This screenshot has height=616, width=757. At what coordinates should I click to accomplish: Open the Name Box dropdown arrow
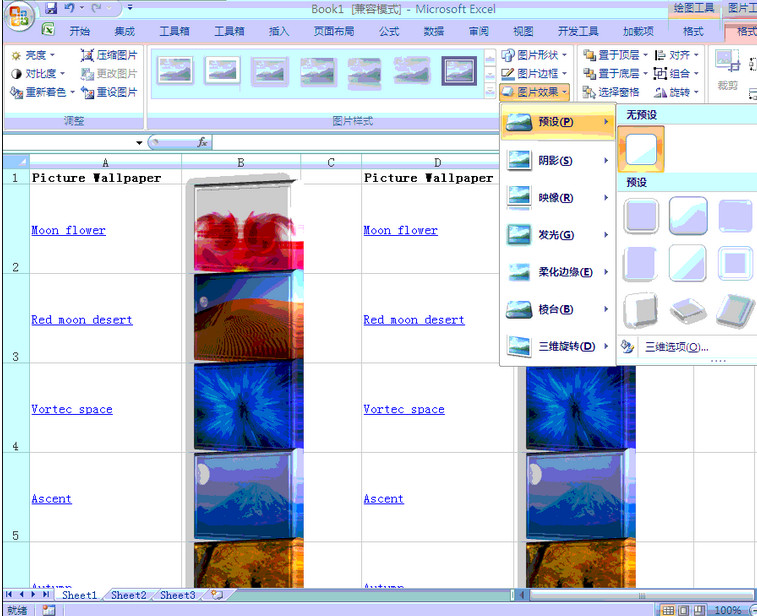click(139, 142)
